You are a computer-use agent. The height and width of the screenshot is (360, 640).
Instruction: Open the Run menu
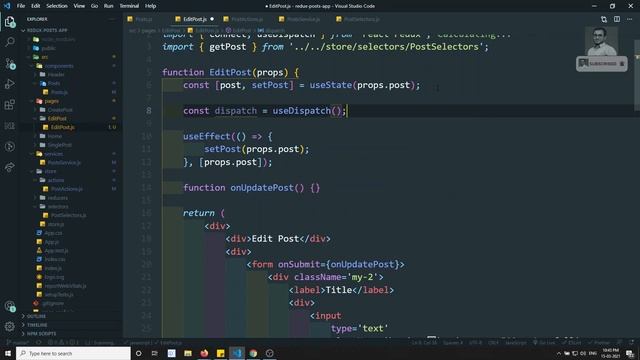pos(109,6)
